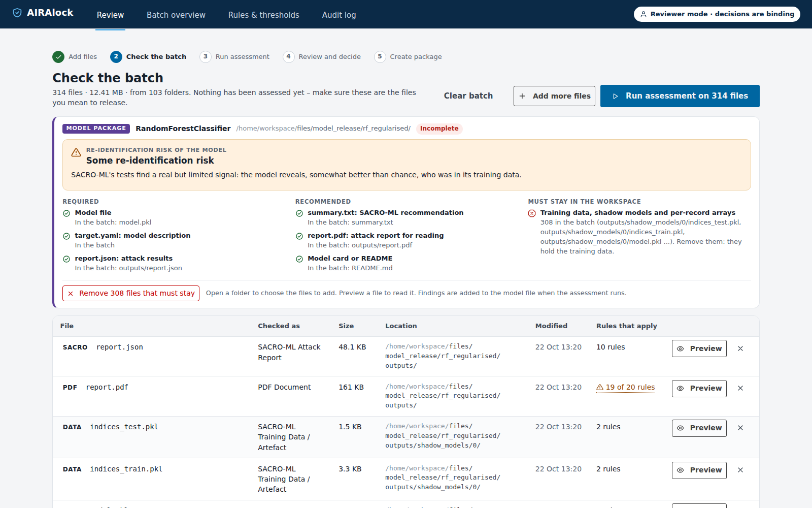
Task: Open the Review tab
Action: pyautogui.click(x=110, y=15)
